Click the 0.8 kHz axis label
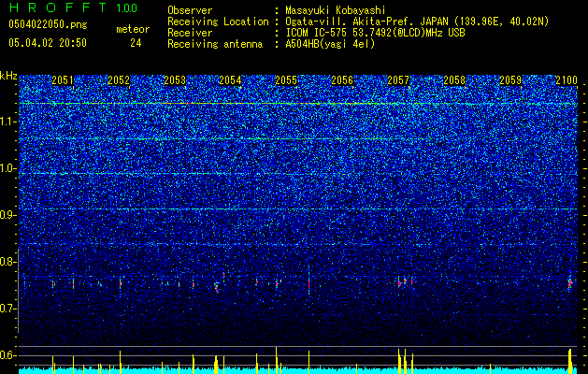The image size is (588, 374). pyautogui.click(x=8, y=262)
